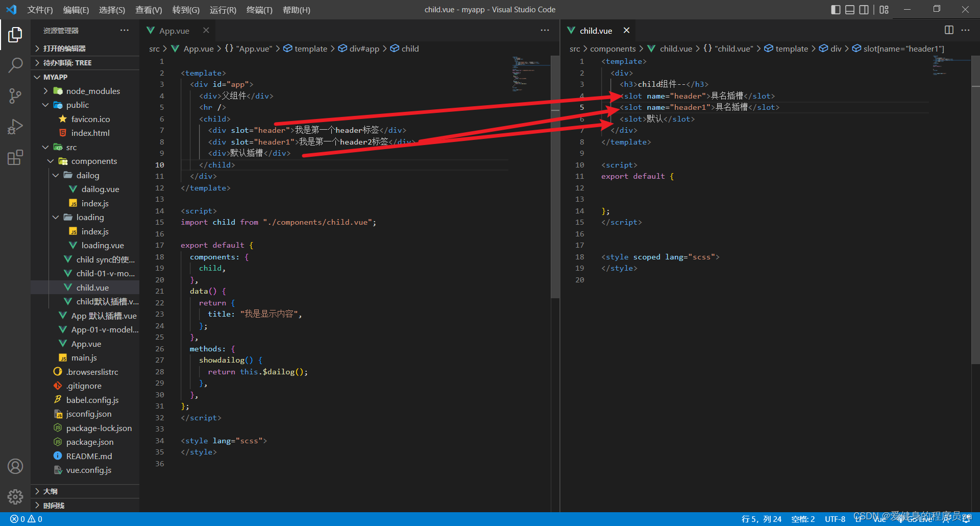Open .gitignore file
980x526 pixels.
click(85, 386)
